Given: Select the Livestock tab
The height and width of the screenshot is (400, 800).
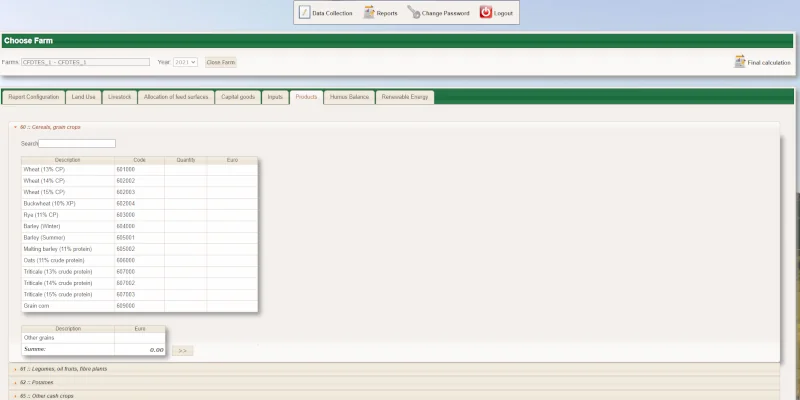Looking at the screenshot, I should [x=119, y=97].
